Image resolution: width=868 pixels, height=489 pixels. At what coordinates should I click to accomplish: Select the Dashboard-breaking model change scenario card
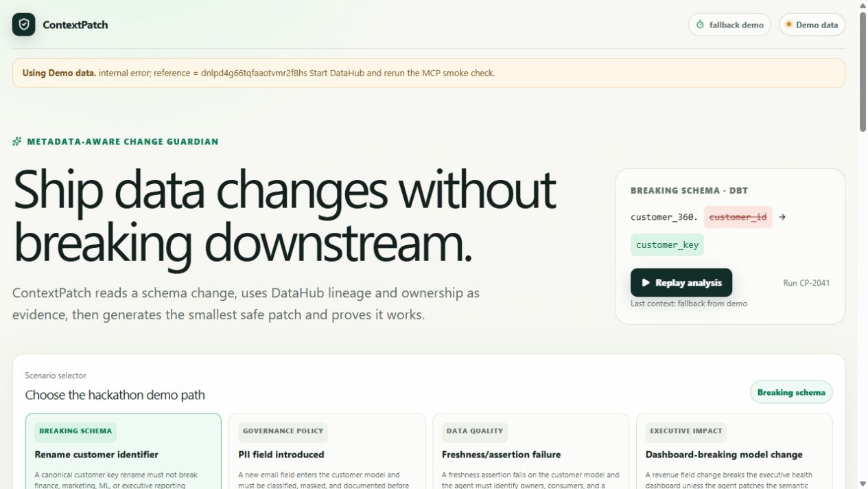coord(734,451)
